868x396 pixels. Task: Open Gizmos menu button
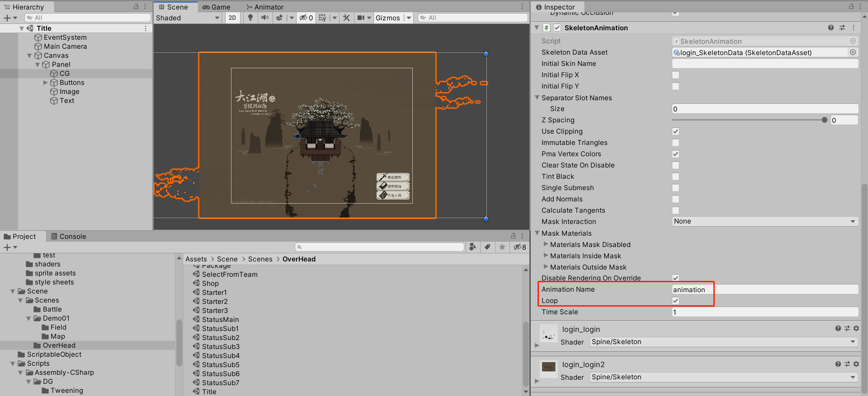(x=388, y=18)
